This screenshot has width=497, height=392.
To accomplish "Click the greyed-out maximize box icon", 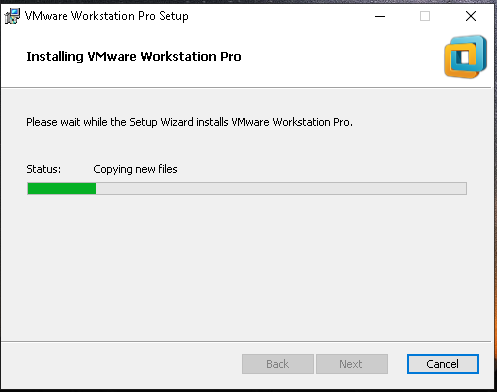I will click(x=425, y=16).
